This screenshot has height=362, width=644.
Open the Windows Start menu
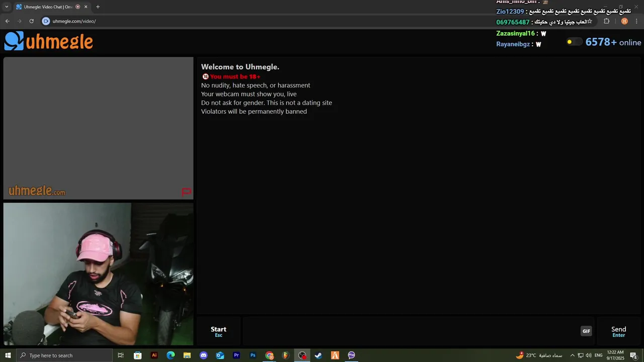(8, 355)
